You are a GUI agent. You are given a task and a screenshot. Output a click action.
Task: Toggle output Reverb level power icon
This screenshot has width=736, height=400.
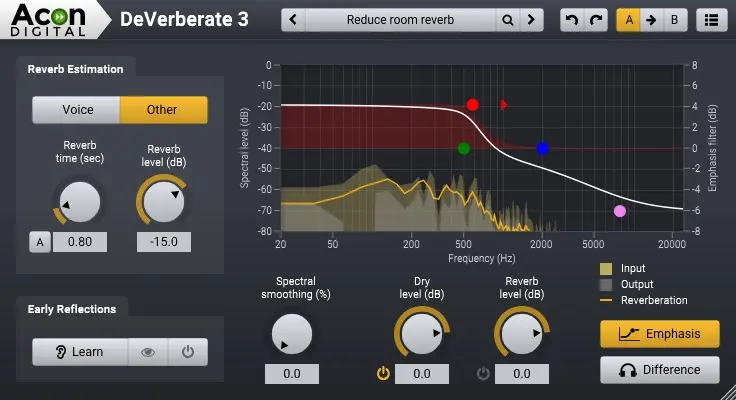point(483,374)
